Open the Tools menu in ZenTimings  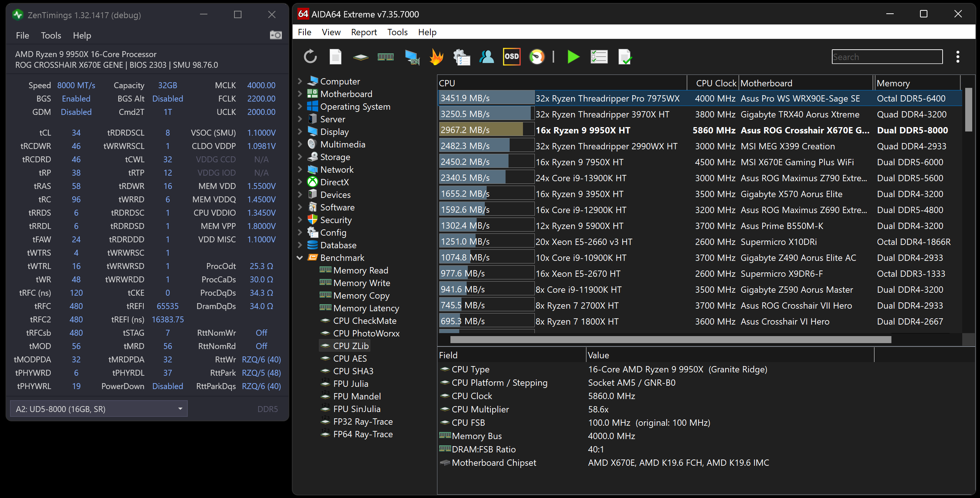point(51,36)
